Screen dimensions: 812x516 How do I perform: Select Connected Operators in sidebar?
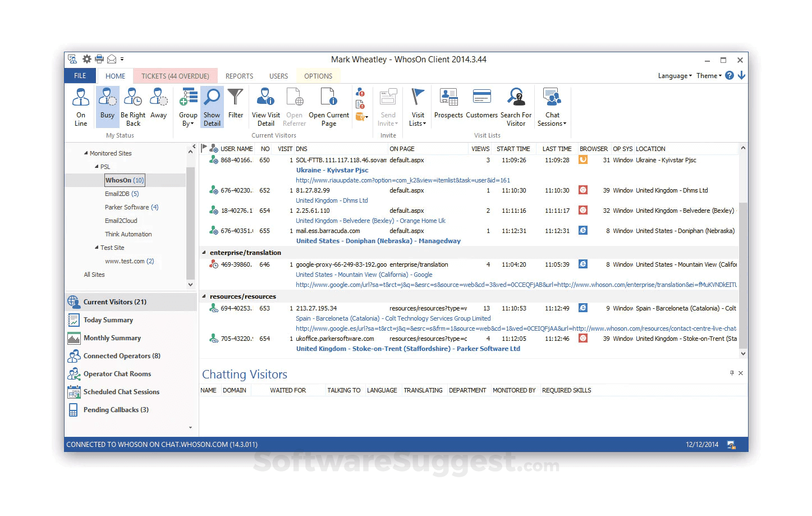coord(122,356)
